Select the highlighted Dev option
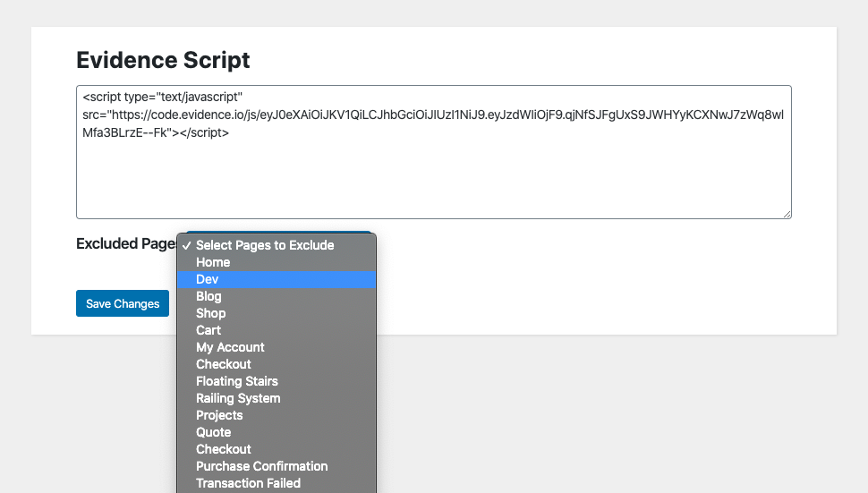 [277, 279]
